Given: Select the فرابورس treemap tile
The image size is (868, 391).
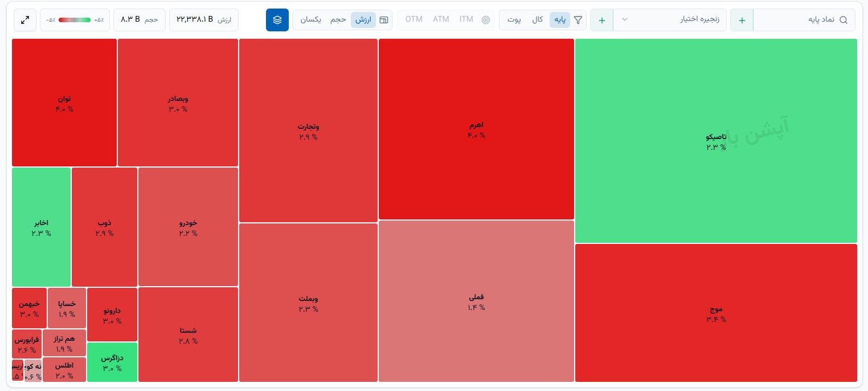Looking at the screenshot, I should click(x=27, y=344).
